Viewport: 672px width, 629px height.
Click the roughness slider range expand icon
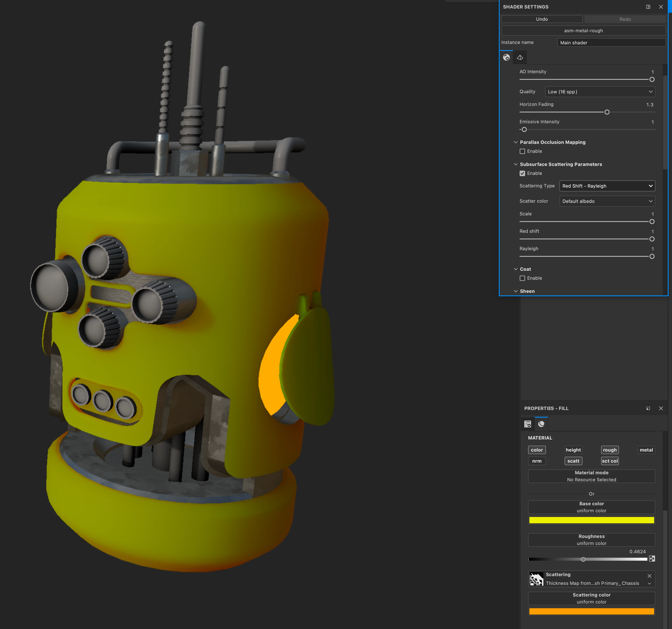(x=652, y=559)
